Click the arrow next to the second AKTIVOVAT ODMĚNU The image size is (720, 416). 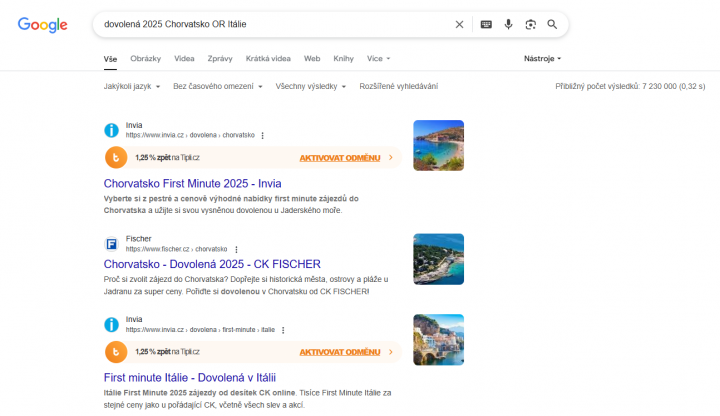391,352
